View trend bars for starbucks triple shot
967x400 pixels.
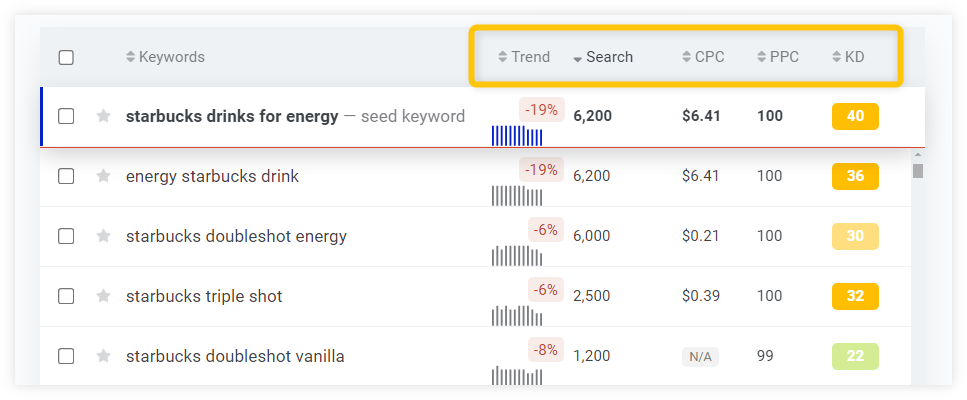point(517,316)
